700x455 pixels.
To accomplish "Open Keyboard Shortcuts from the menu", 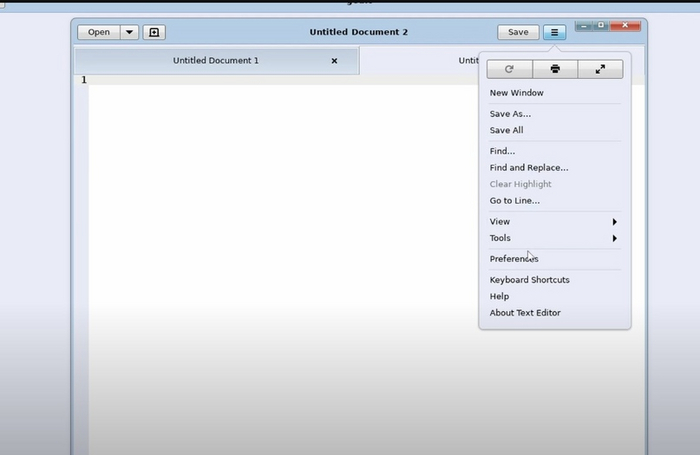I will click(554, 280).
